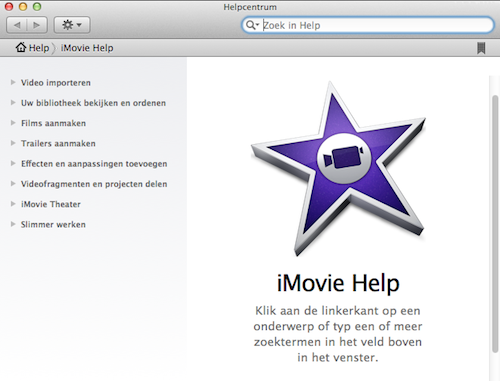This screenshot has height=381, width=500.
Task: Expand the Trailers aanmaken triangle
Action: click(x=13, y=143)
